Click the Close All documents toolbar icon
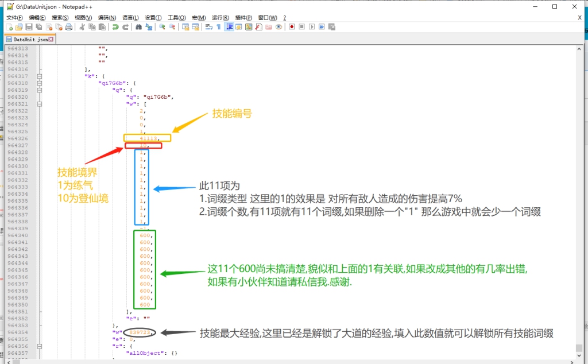Screen dimensions: 588x364 (x=59, y=27)
